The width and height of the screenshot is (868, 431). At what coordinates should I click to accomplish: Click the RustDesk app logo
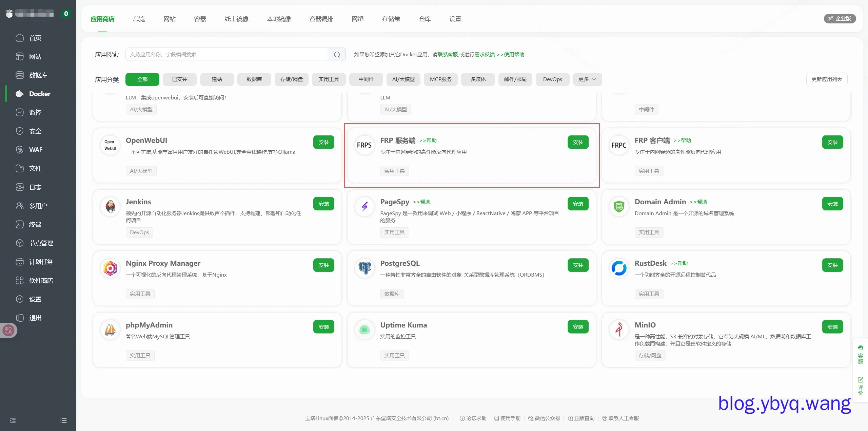pyautogui.click(x=619, y=268)
